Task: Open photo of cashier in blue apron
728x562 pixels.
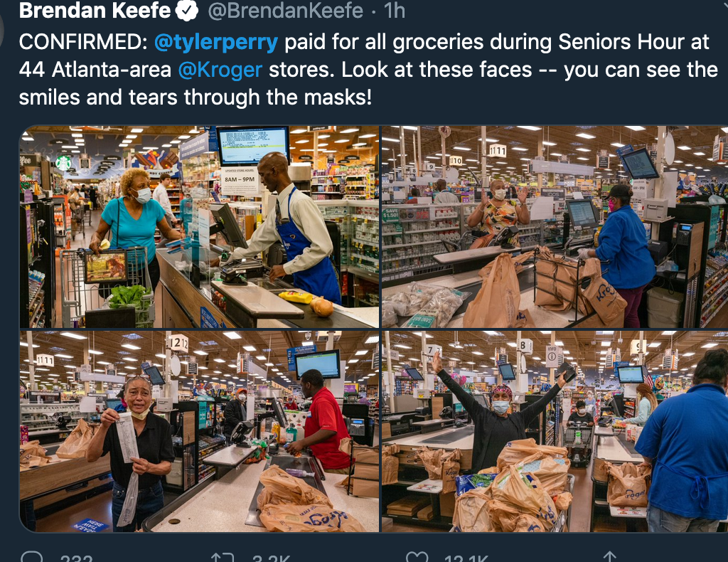Action: click(199, 227)
